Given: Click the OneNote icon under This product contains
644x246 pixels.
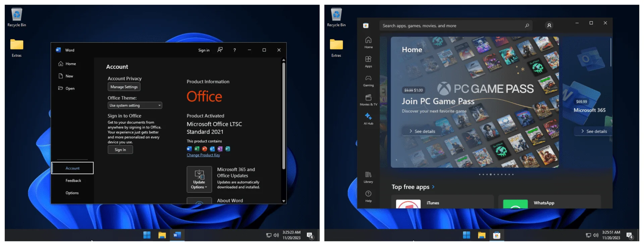Looking at the screenshot, I should tap(220, 149).
